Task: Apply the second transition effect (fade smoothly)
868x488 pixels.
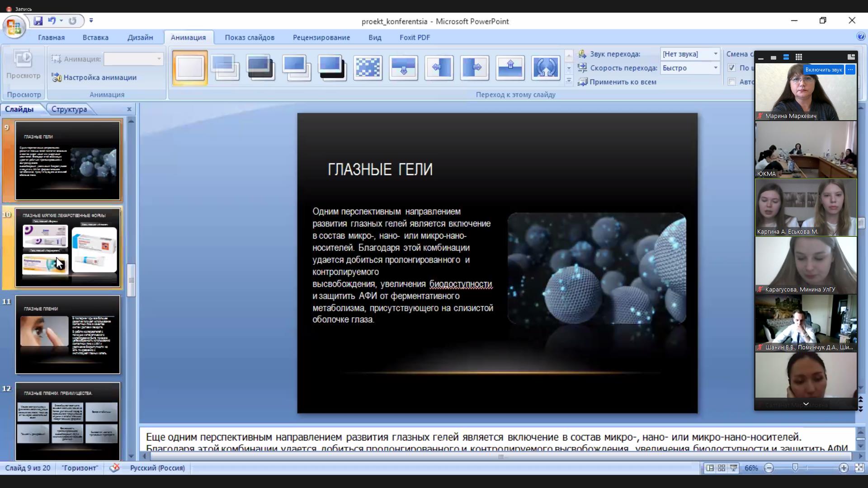Action: [x=225, y=68]
